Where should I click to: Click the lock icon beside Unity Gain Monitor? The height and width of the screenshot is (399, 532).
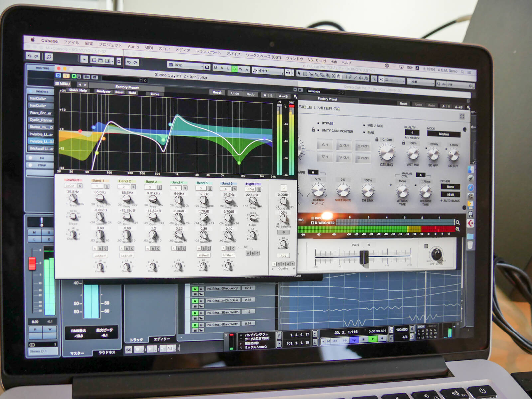point(313,130)
